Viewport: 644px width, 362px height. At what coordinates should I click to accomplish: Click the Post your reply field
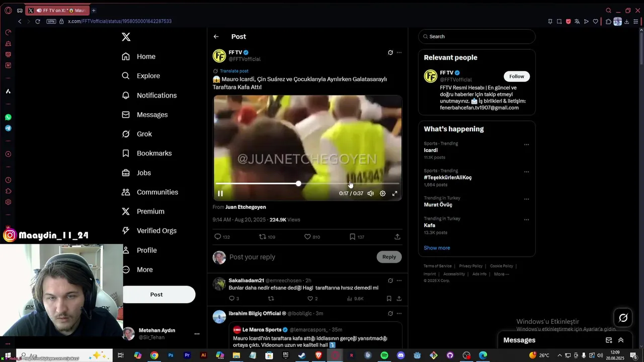302,257
